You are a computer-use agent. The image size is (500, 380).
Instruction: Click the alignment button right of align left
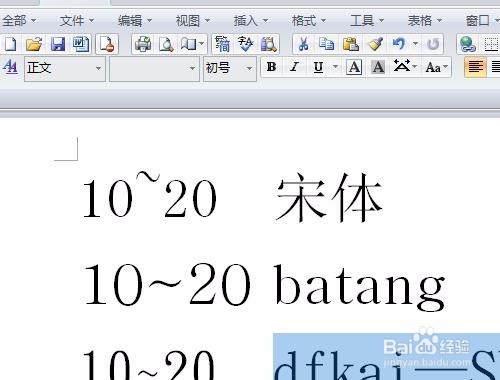[495, 68]
